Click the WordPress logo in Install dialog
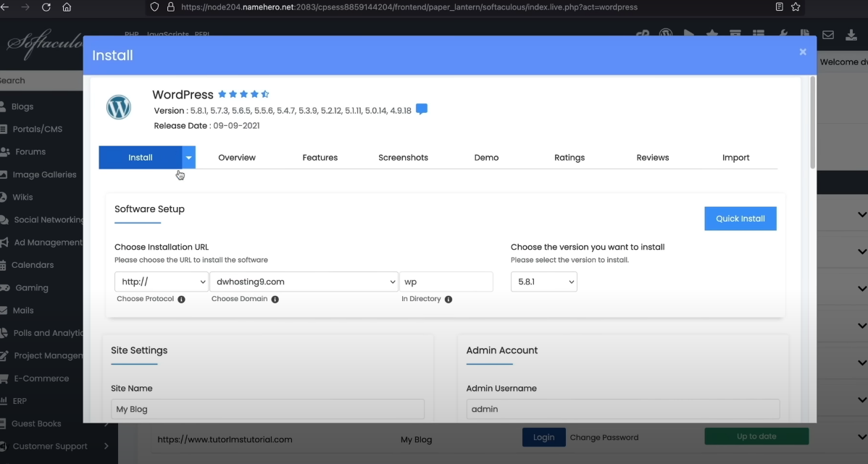This screenshot has width=868, height=464. tap(119, 107)
